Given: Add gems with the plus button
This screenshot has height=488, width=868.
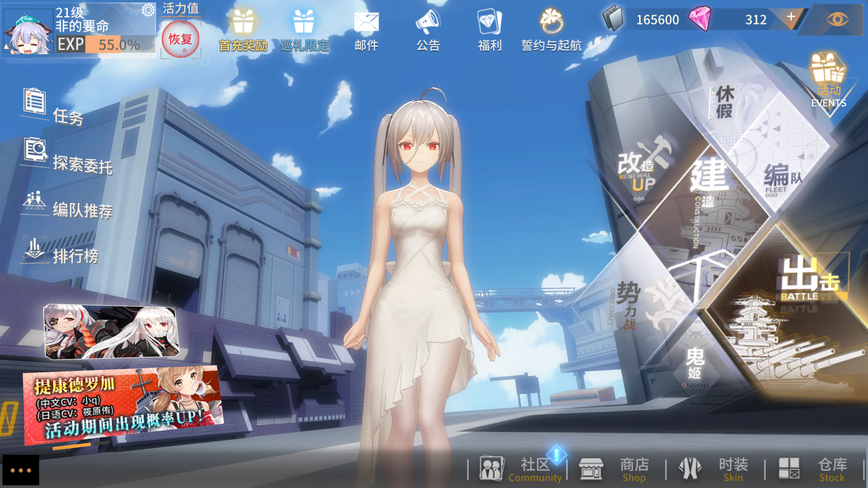Looking at the screenshot, I should pos(791,17).
